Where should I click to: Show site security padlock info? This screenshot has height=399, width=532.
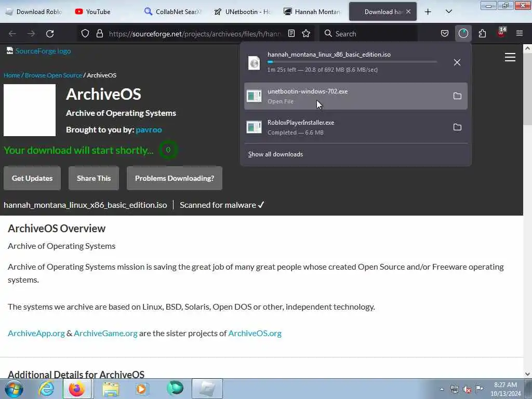(x=99, y=33)
